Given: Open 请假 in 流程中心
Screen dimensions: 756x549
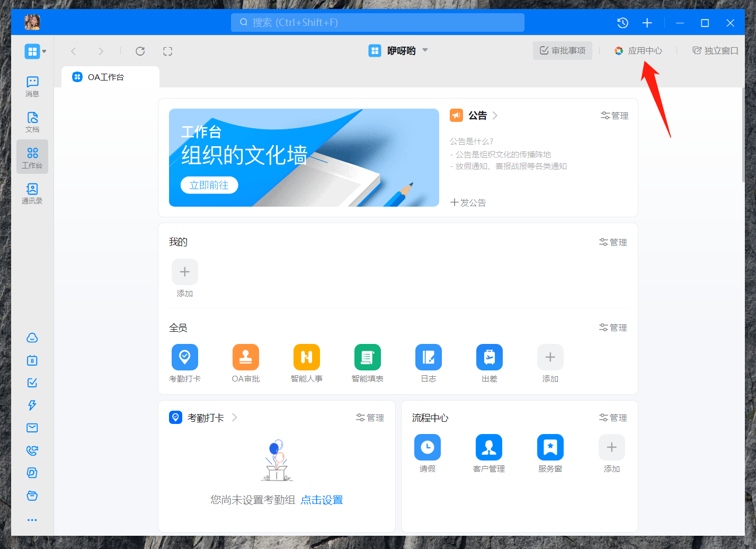Looking at the screenshot, I should [428, 453].
